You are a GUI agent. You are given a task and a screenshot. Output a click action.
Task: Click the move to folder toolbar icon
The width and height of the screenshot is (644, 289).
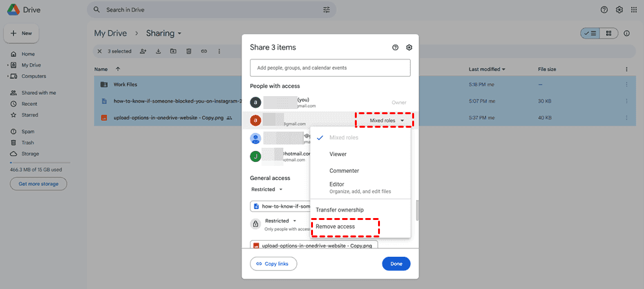[x=173, y=52]
